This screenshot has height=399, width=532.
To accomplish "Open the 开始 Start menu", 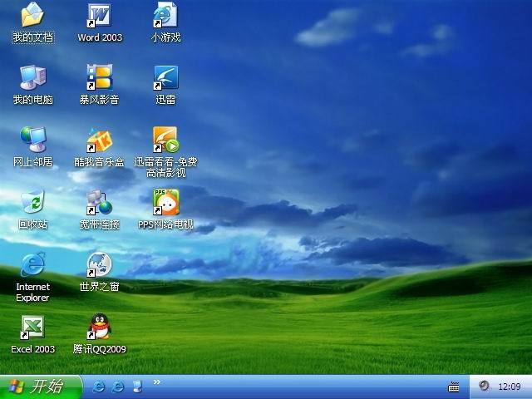I will (40, 387).
